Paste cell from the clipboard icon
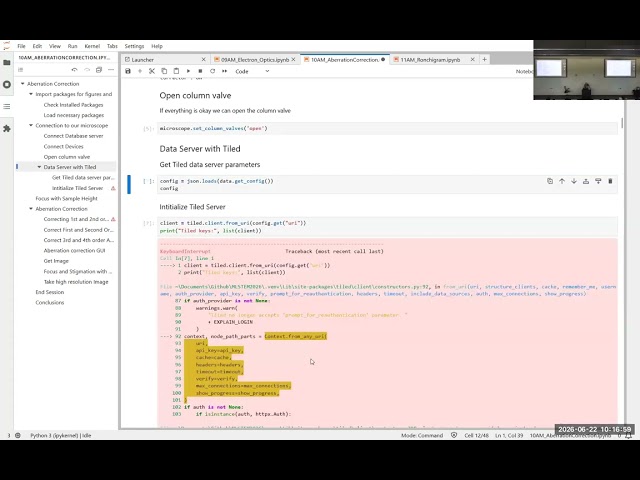Image resolution: width=640 pixels, height=480 pixels. coord(176,71)
